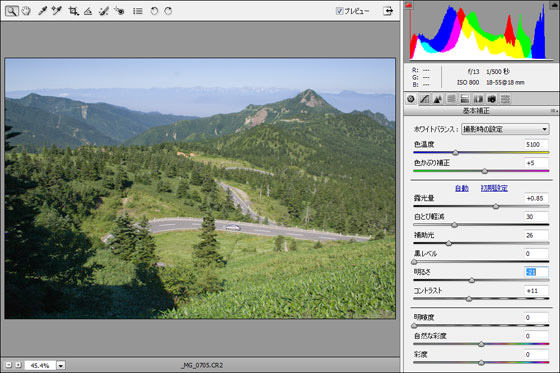Select the Crop tool

[73, 11]
